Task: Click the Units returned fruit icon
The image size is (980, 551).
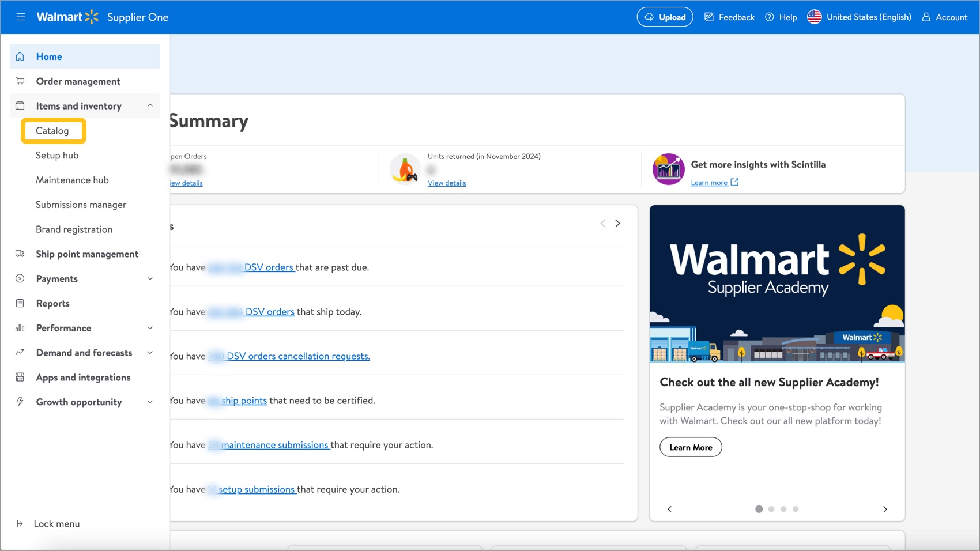Action: point(405,169)
